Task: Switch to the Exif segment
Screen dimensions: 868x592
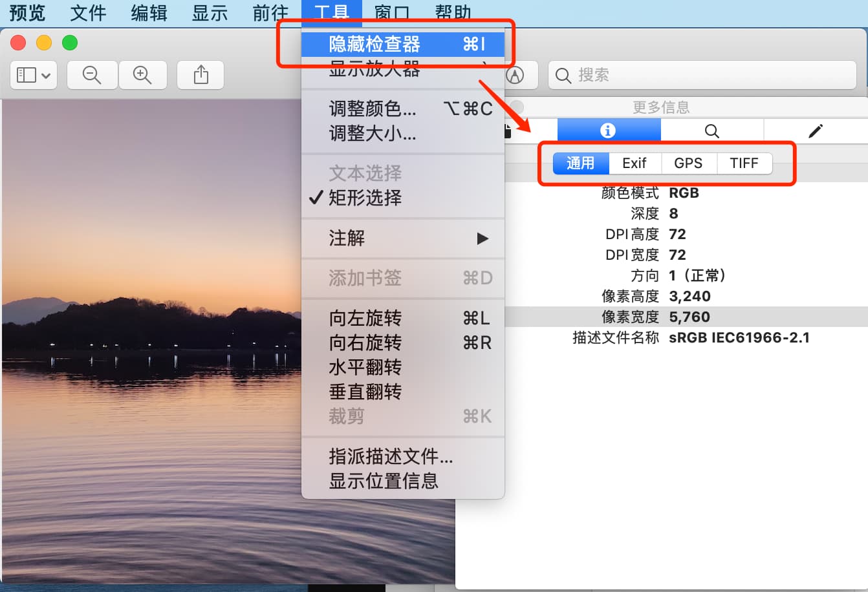Action: [x=635, y=164]
